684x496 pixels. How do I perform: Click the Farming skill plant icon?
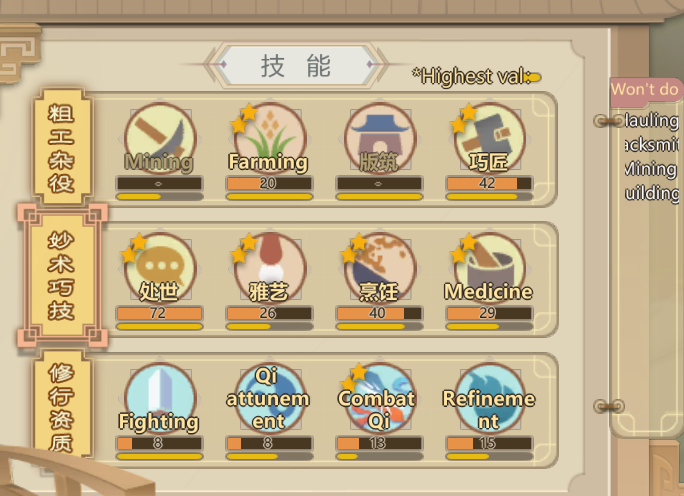pos(270,139)
